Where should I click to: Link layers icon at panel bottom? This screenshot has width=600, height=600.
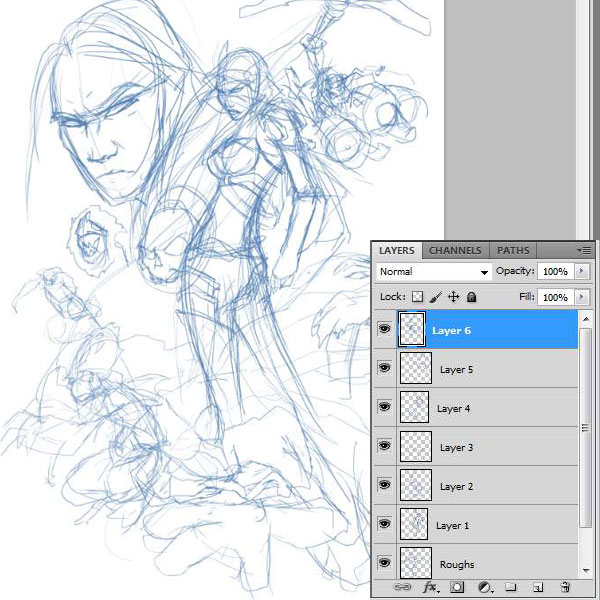point(402,587)
